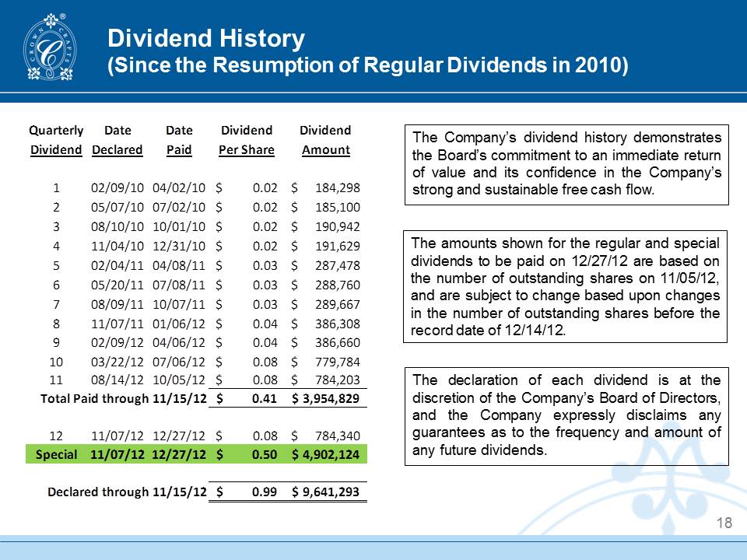The image size is (747, 560).
Task: Click slide page number 18
Action: click(x=724, y=523)
